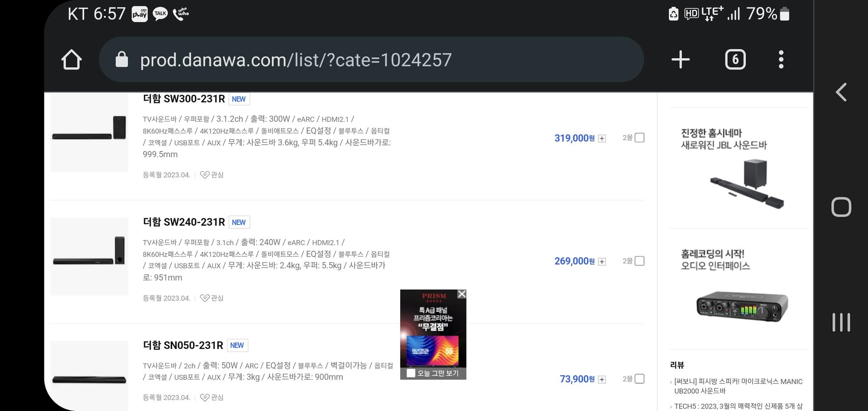Screen dimensions: 868x411
Task: Check the compare box for SN050-231R
Action: pyautogui.click(x=639, y=379)
